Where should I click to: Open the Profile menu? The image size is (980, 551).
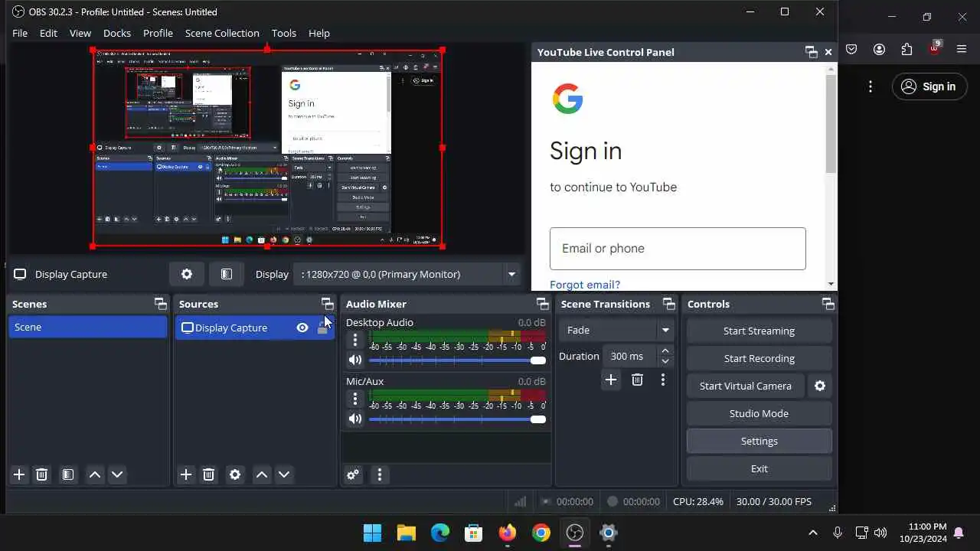click(x=158, y=33)
